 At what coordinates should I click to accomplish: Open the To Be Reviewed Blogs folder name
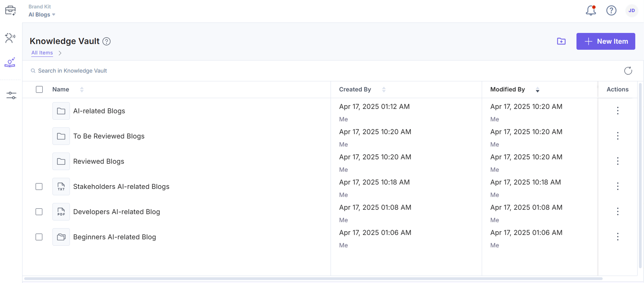coord(109,136)
